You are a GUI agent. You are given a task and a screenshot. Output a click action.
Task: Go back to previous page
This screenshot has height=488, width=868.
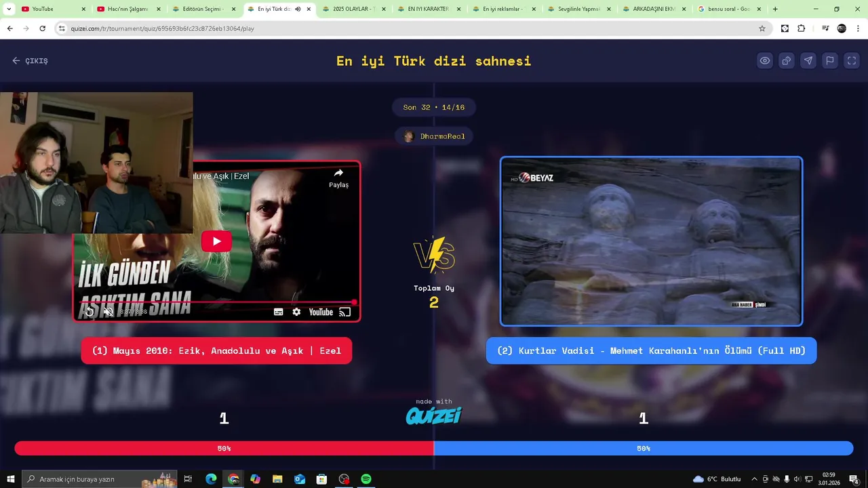(9, 28)
